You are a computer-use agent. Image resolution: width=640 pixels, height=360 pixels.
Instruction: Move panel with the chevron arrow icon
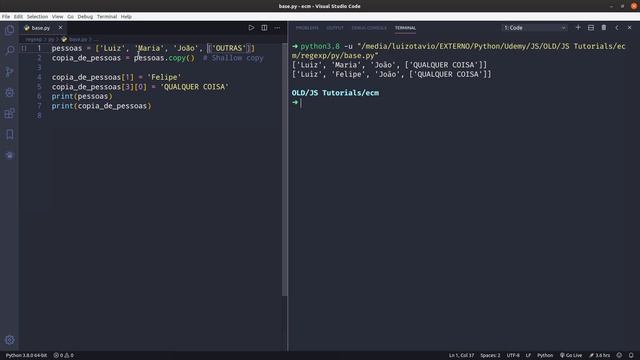tap(617, 28)
